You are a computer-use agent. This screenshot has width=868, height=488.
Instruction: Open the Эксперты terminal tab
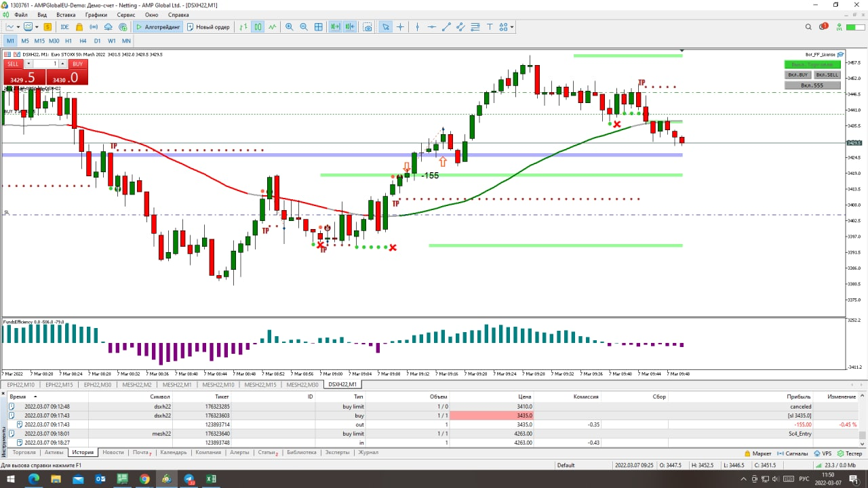click(337, 452)
